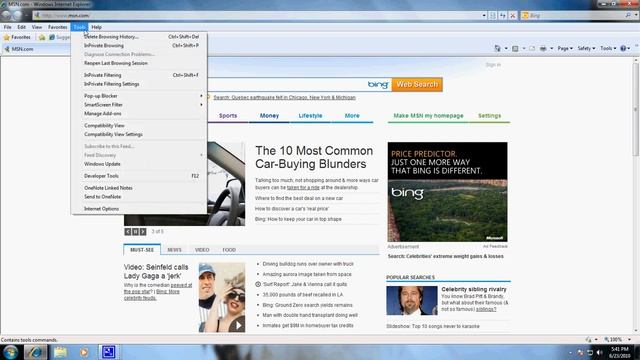
Task: Click the Stop red X icon
Action: (x=513, y=16)
